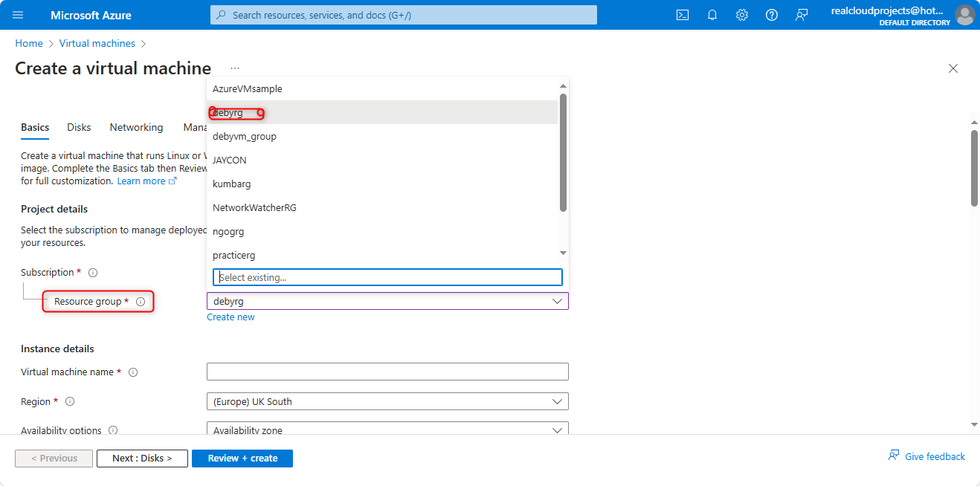Click the resource group list scrollbar
Screen dimensions: 980x486
(563, 152)
